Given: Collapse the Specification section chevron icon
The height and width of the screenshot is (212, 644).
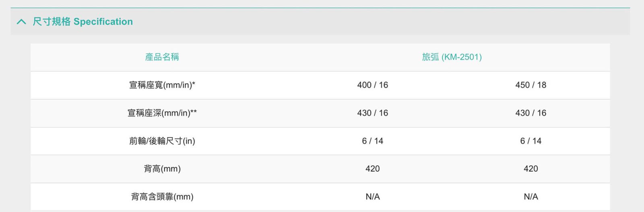Looking at the screenshot, I should pos(21,22).
